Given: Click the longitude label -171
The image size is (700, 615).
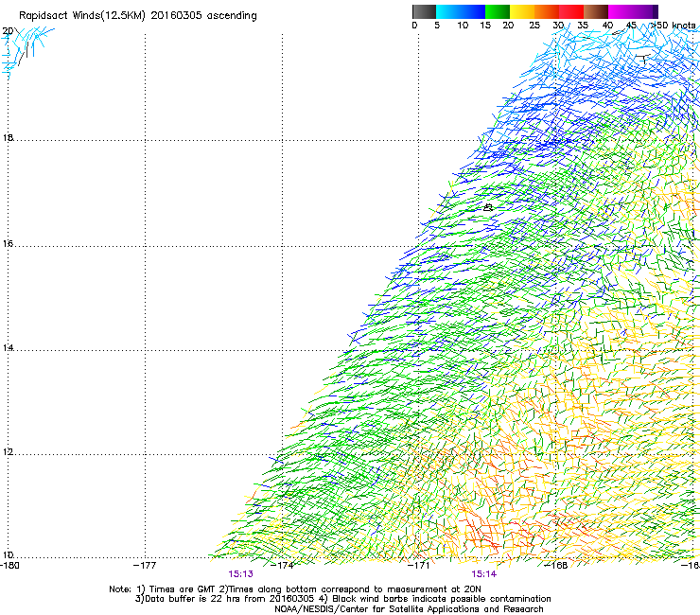Looking at the screenshot, I should (x=419, y=566).
